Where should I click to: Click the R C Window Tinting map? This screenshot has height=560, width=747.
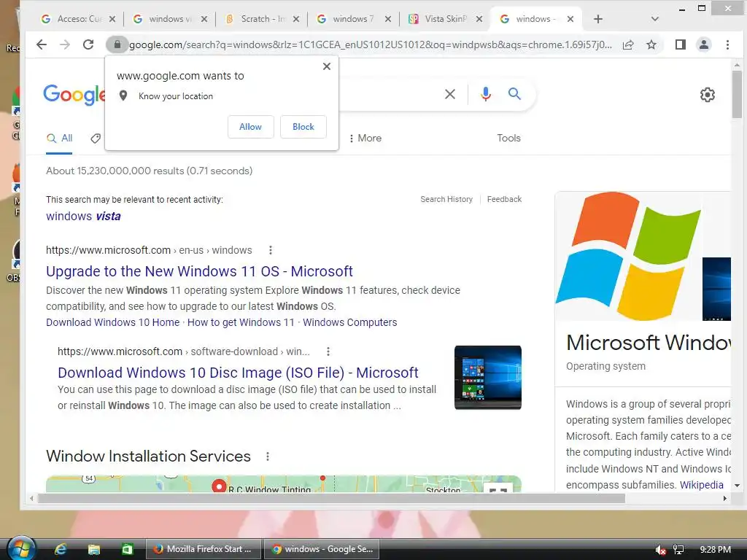coord(284,484)
